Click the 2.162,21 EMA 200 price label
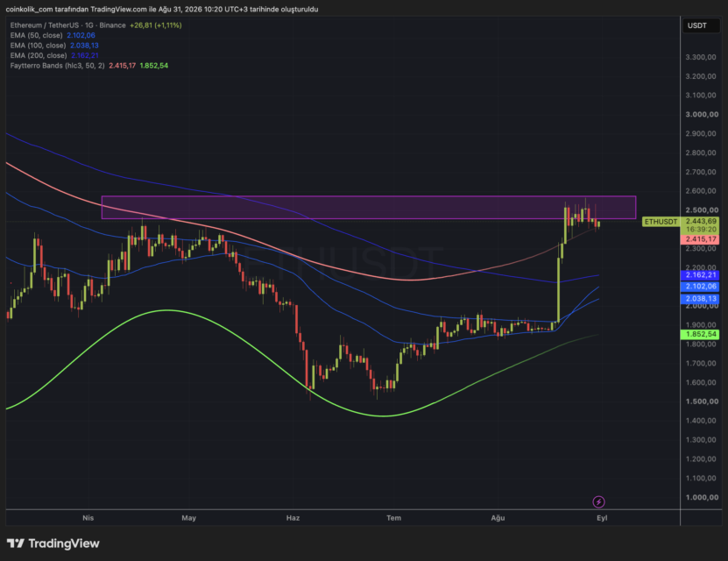728x561 pixels. tap(701, 275)
